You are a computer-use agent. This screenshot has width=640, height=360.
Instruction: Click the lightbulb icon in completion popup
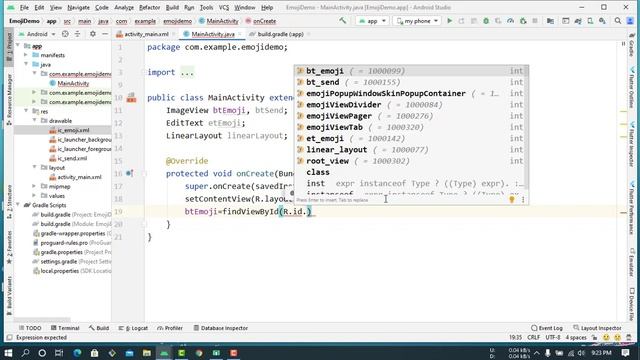coord(511,200)
